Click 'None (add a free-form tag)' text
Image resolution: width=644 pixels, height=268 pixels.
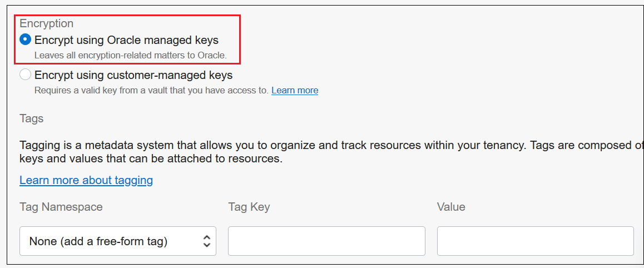point(98,241)
